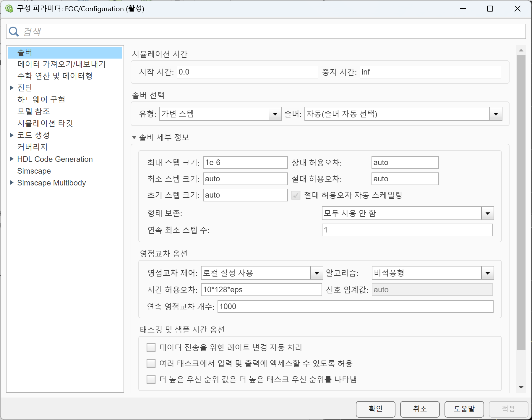Click the search magnifier icon
532x420 pixels.
[x=14, y=31]
